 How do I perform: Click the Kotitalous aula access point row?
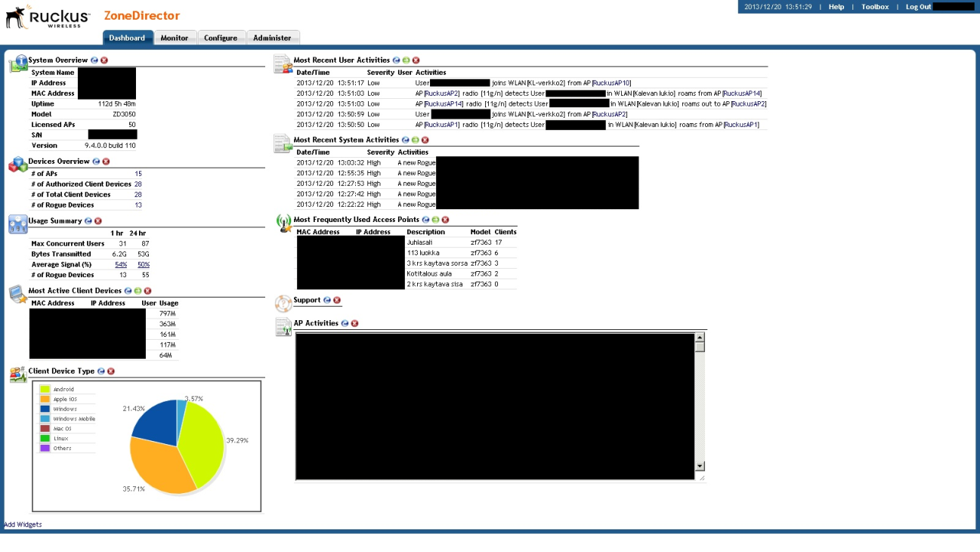tap(407, 274)
